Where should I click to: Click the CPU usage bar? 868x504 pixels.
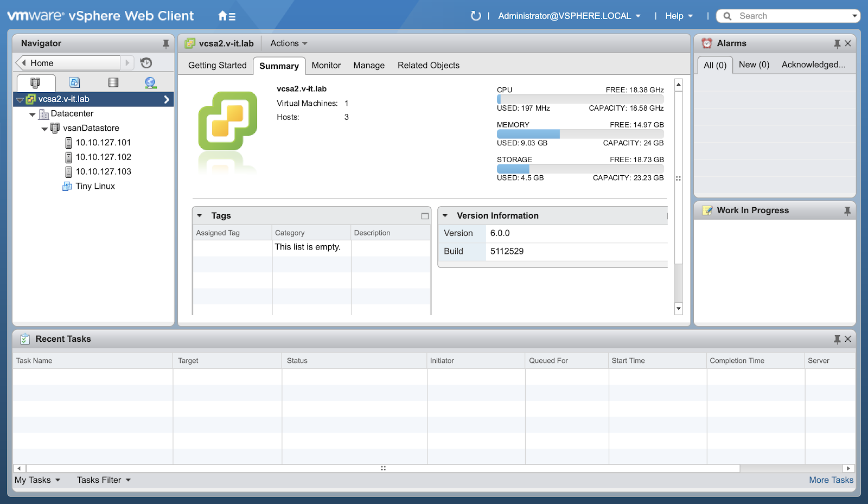pos(580,99)
